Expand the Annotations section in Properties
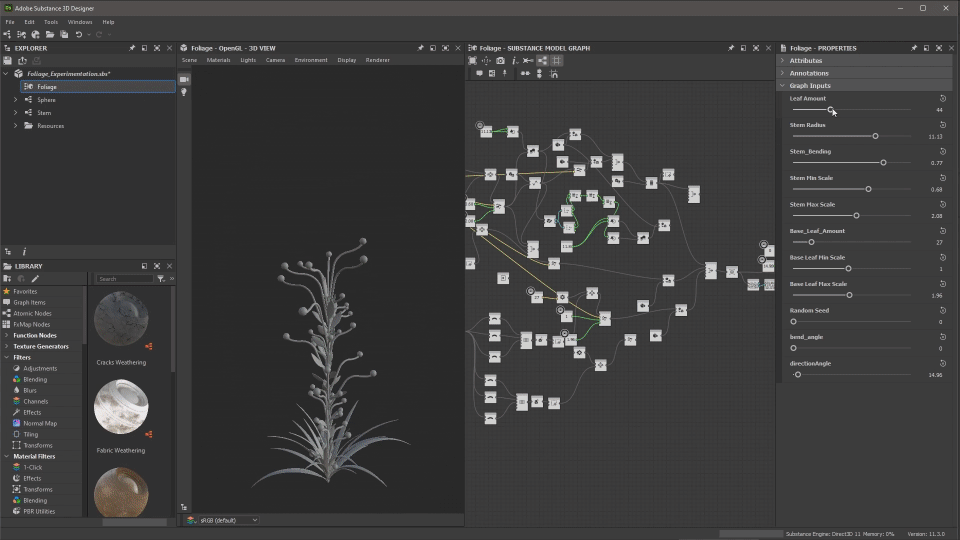This screenshot has height=540, width=960. [x=782, y=73]
